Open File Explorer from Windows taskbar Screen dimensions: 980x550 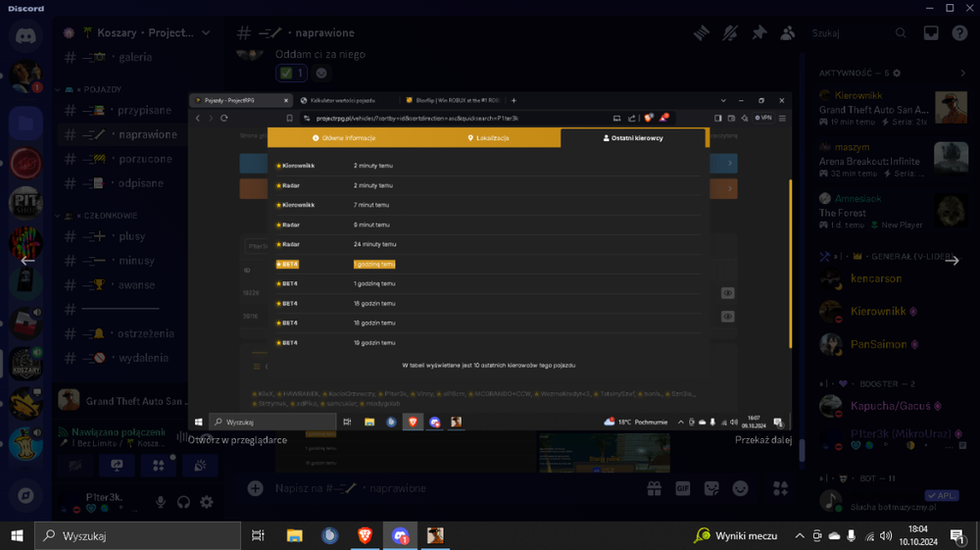coord(294,535)
